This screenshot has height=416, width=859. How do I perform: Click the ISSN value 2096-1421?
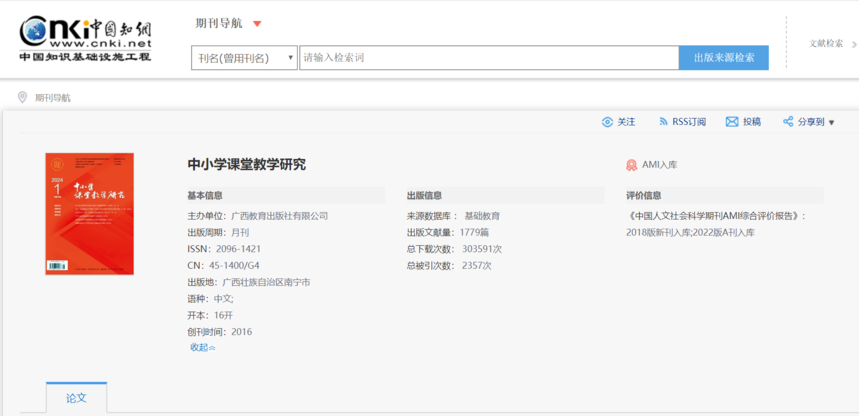(238, 249)
